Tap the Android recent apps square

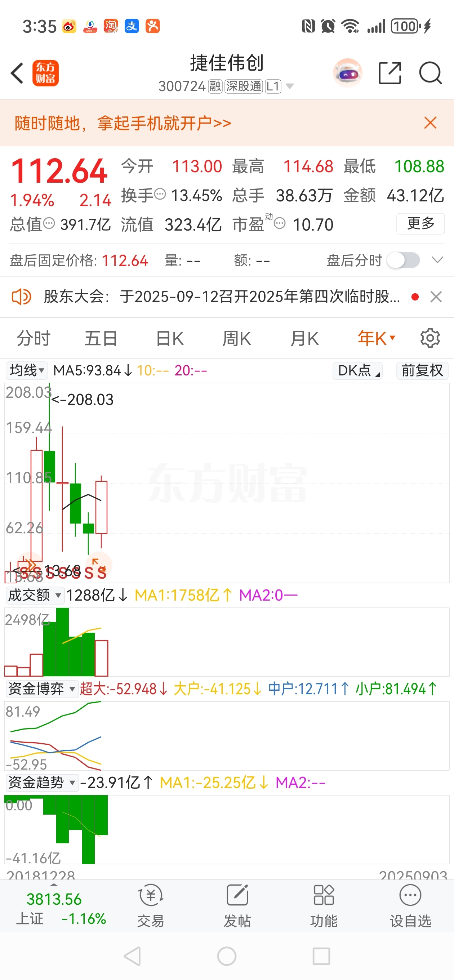click(x=321, y=956)
